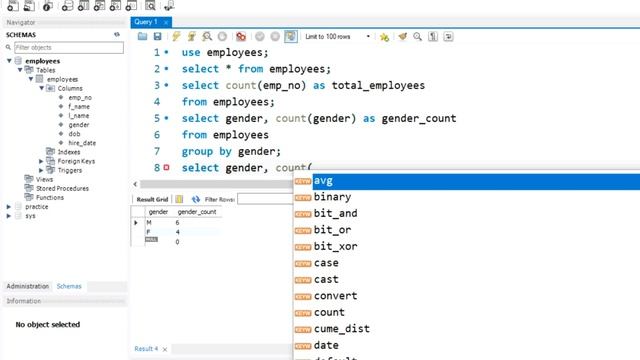Switch to the Query 1 tab
The width and height of the screenshot is (640, 360).
click(146, 22)
